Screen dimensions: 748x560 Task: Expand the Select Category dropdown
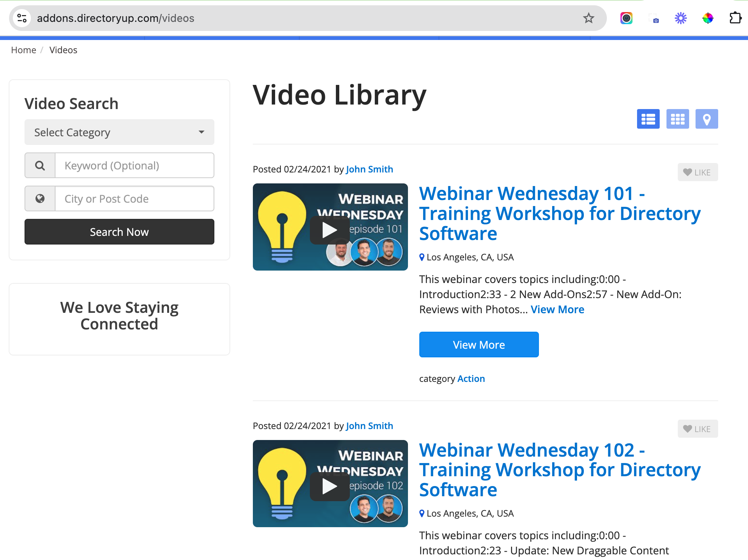[119, 132]
